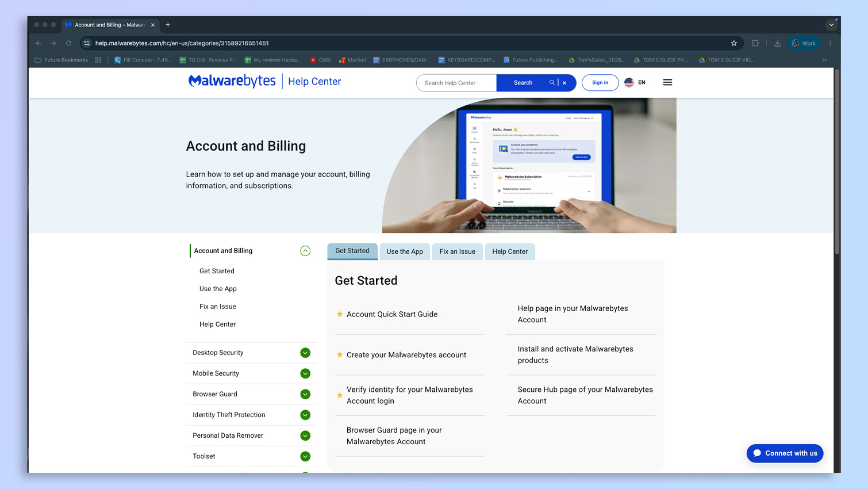The height and width of the screenshot is (489, 868).
Task: Open the Work profile button
Action: [804, 43]
